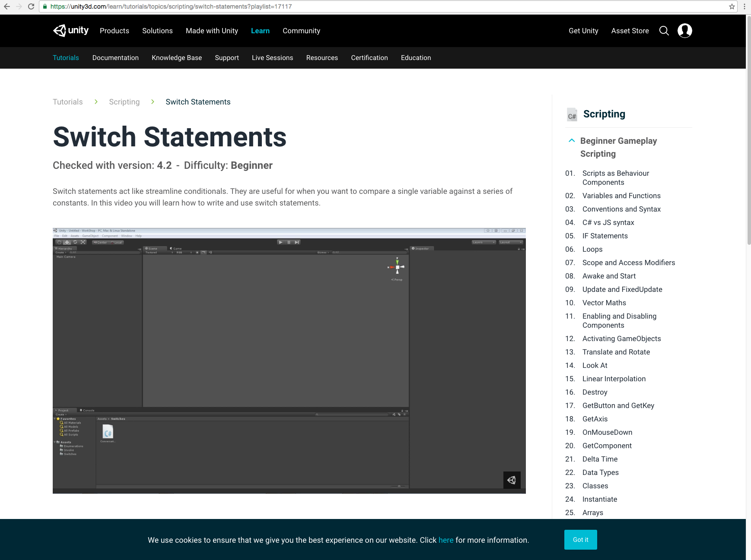The image size is (751, 560).
Task: Open Scope and Access Modifiers lesson
Action: pos(629,263)
